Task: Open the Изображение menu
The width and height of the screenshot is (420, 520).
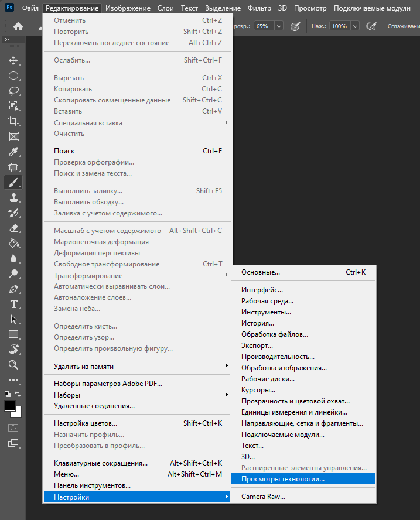Action: tap(128, 8)
